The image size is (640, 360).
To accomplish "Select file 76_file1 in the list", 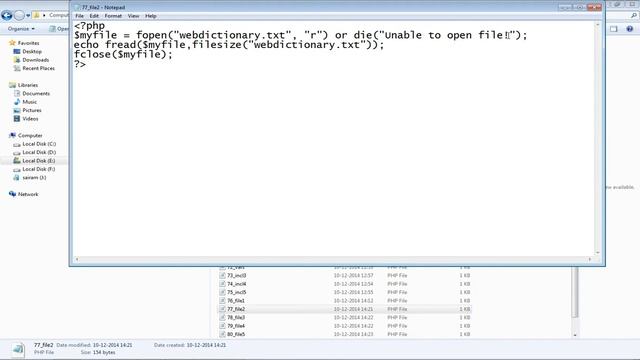I will click(x=236, y=301).
